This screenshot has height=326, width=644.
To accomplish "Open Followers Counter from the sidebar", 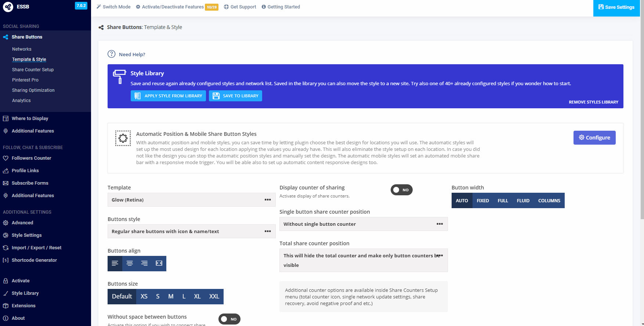I will click(31, 158).
